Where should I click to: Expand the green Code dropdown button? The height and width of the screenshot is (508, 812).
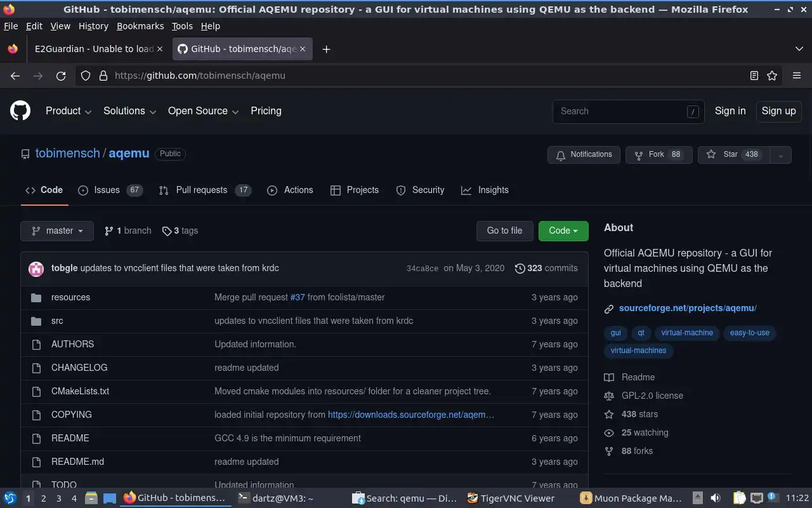click(563, 231)
